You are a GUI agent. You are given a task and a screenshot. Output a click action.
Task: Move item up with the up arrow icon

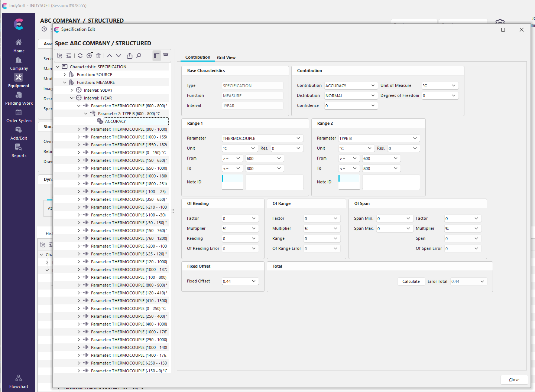[110, 56]
